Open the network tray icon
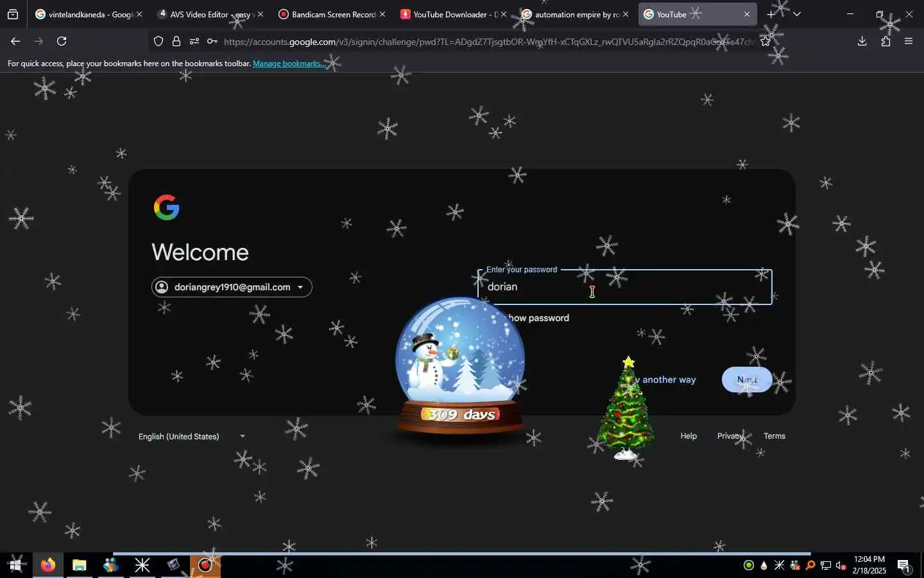The height and width of the screenshot is (578, 924). pos(826,566)
